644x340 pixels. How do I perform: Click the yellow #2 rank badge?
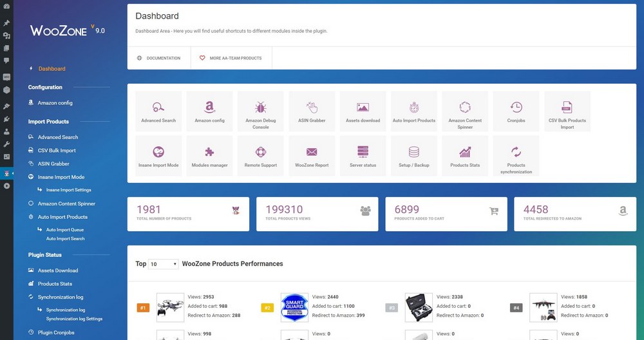(x=267, y=308)
